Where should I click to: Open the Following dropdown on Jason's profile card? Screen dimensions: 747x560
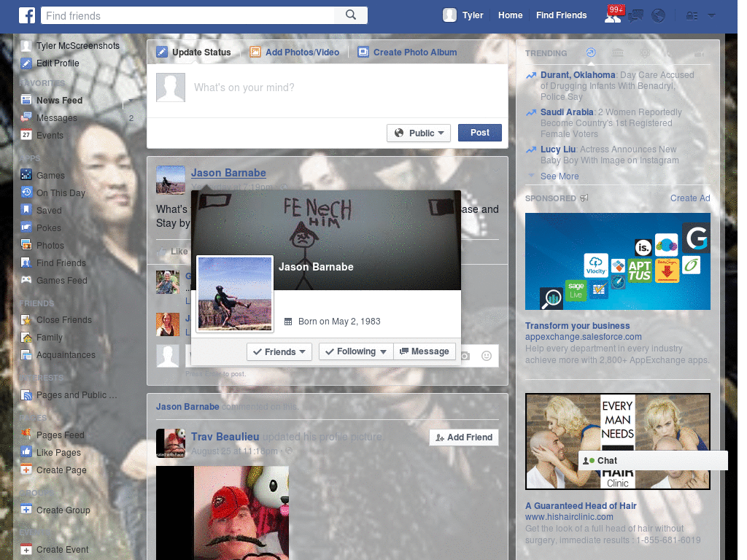coord(355,351)
